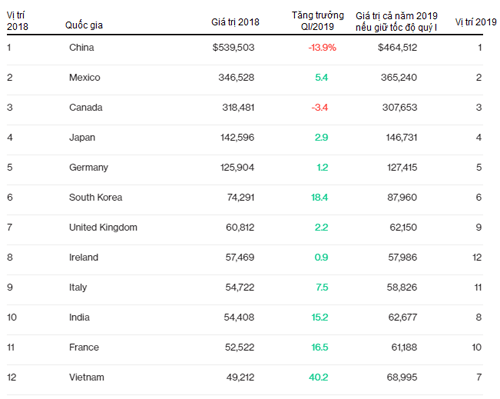Click South Korea's 18.4 growth figure
This screenshot has height=399, width=500.
pos(319,197)
